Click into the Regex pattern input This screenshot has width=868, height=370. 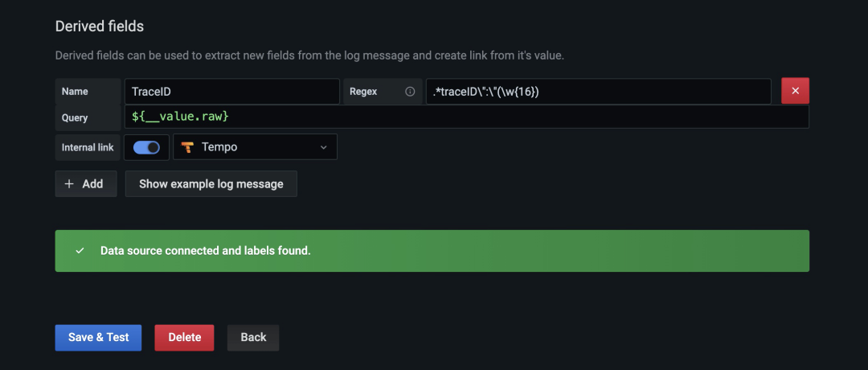[599, 92]
